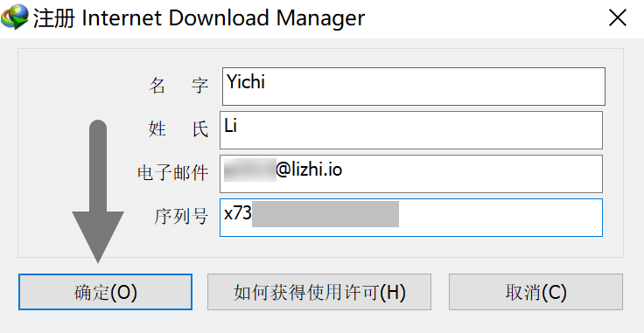
Task: Click the blurred part of the email address
Action: (x=249, y=170)
